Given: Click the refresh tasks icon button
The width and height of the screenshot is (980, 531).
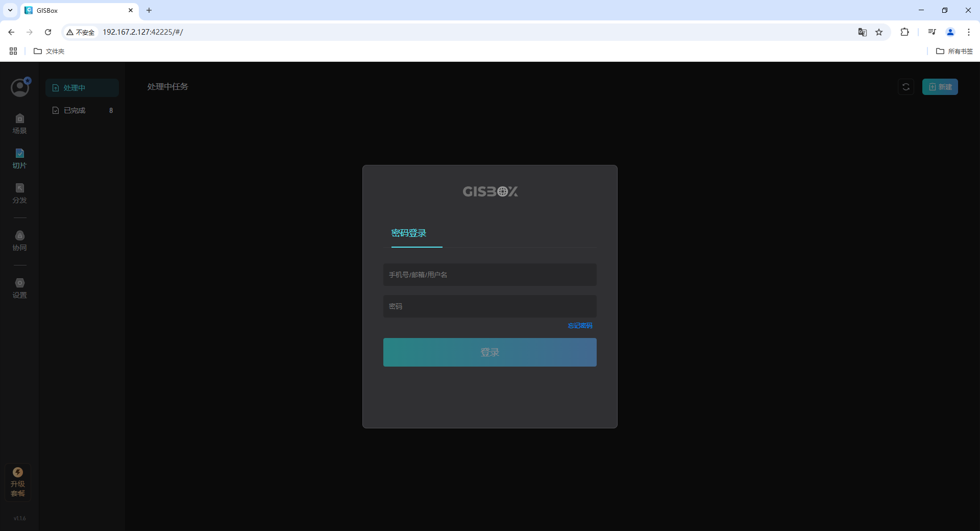Looking at the screenshot, I should [906, 87].
